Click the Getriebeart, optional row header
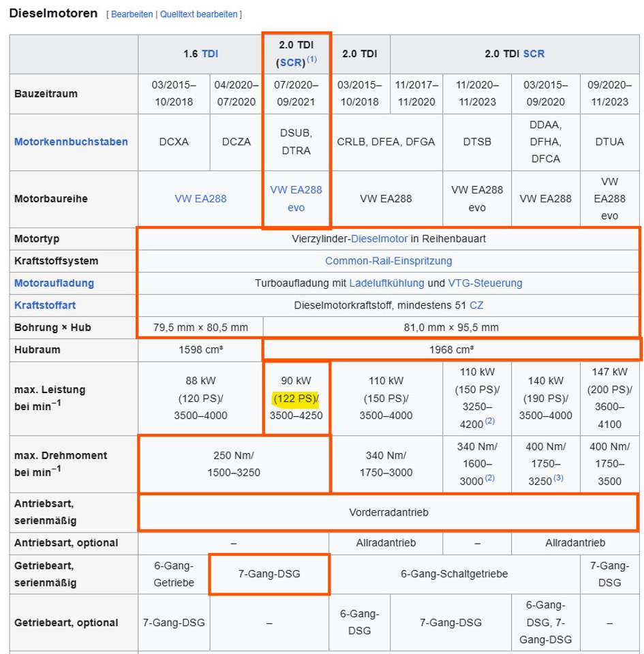Viewport: 644px width, 654px height. click(x=74, y=622)
